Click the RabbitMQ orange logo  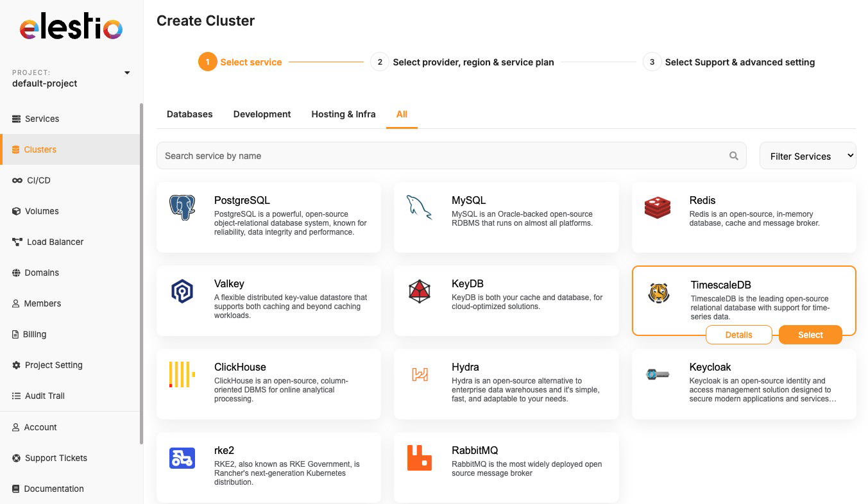(420, 458)
